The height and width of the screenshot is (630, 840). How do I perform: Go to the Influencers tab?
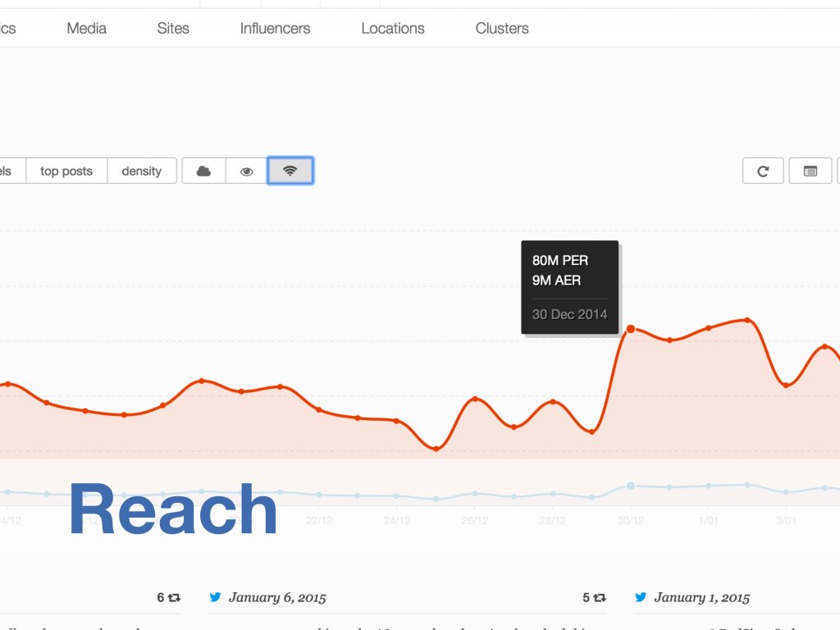(x=275, y=28)
